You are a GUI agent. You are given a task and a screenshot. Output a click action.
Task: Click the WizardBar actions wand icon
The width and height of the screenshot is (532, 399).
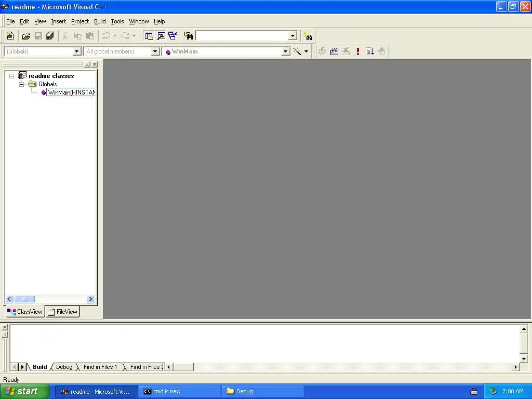pyautogui.click(x=297, y=51)
